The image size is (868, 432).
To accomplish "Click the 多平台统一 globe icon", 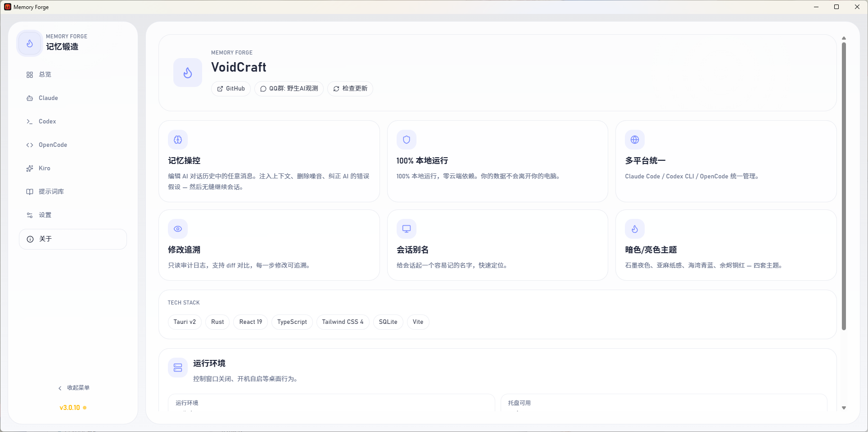I will [635, 139].
